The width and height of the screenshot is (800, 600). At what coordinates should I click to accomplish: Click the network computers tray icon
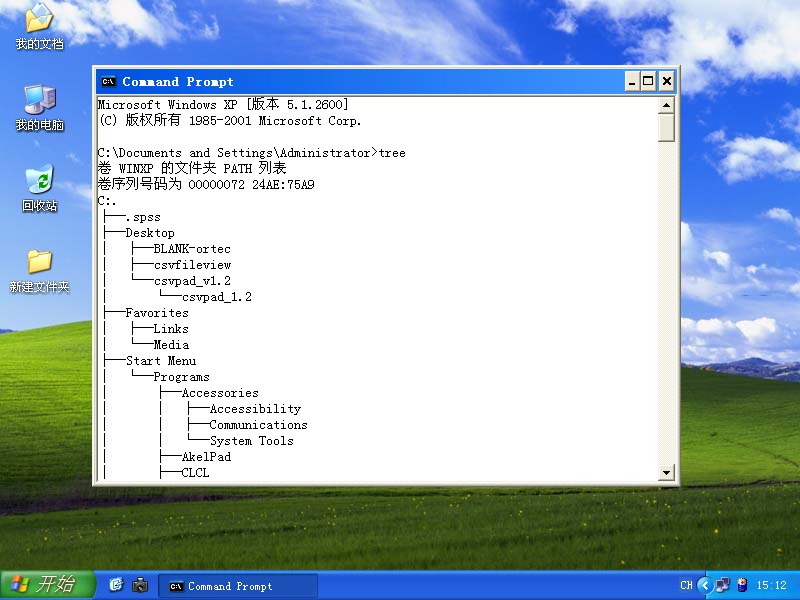point(722,585)
